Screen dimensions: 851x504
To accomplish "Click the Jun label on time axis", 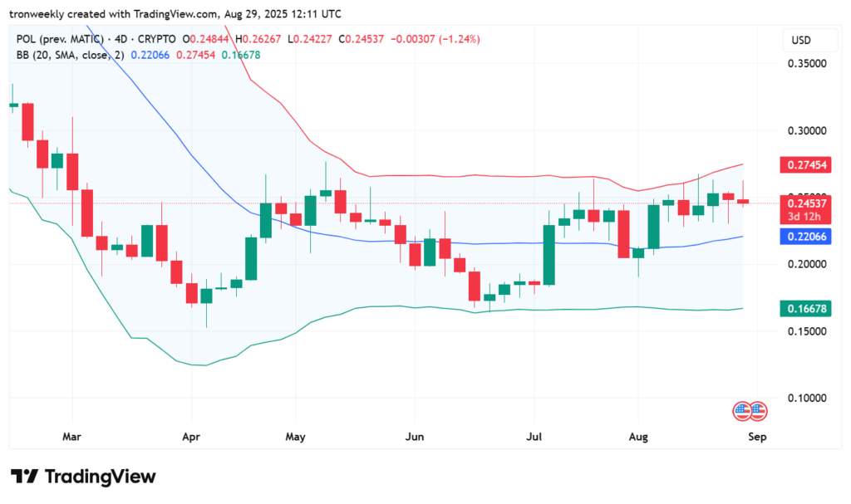I will click(413, 436).
